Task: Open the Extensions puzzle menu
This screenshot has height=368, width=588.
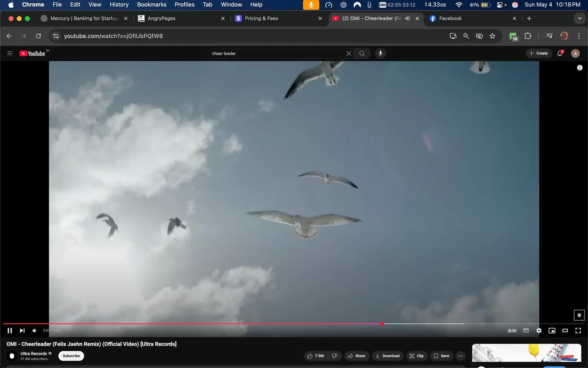Action: [528, 36]
